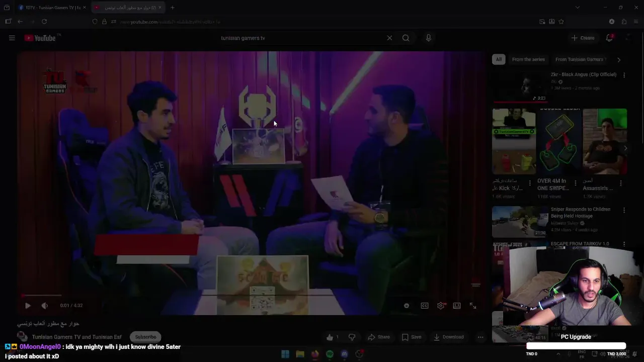644x362 pixels.
Task: Open the Kick Shorts thumbnail
Action: [x=514, y=141]
